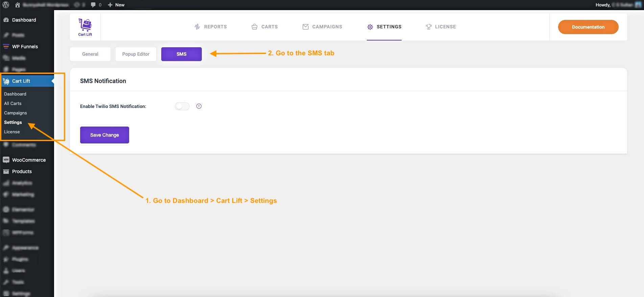The image size is (644, 297).
Task: Click the Reports chart icon
Action: coord(197,27)
